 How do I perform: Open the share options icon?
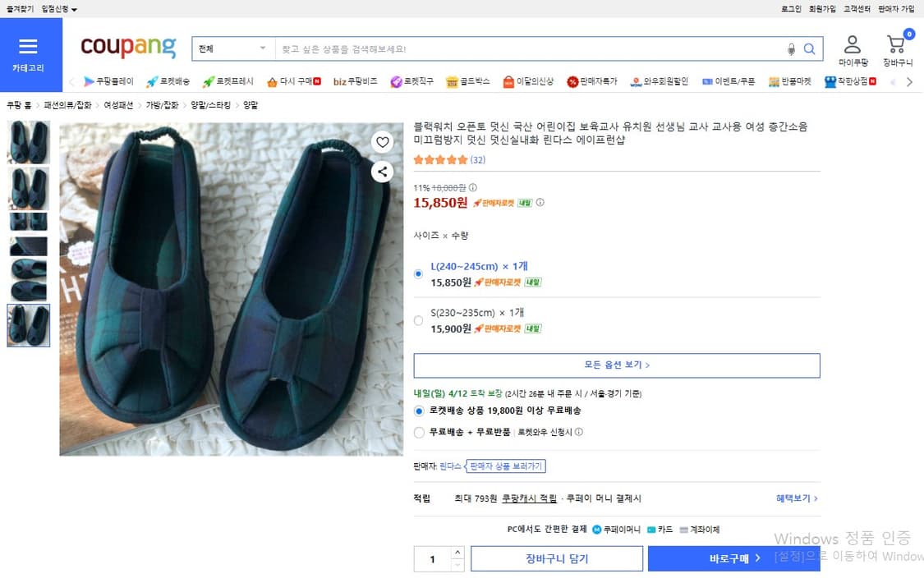(383, 172)
